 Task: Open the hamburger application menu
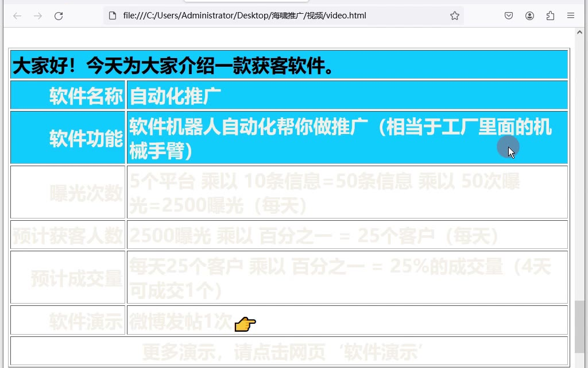pos(571,16)
